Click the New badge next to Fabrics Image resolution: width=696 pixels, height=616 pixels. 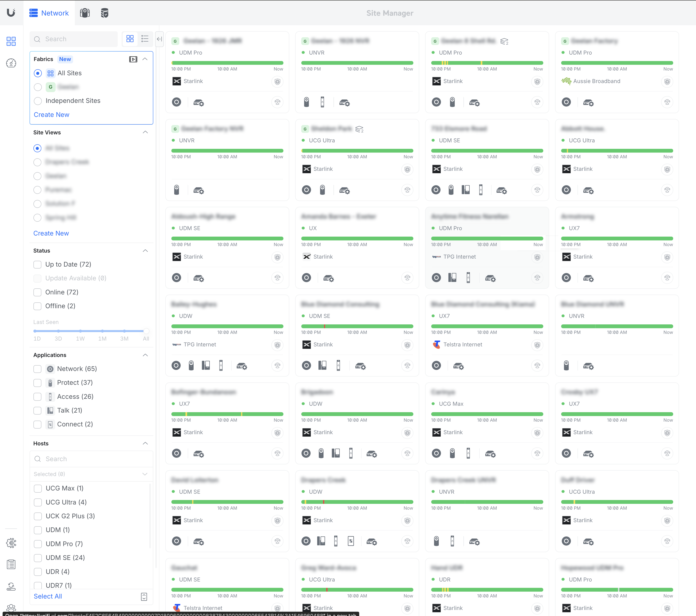(65, 59)
